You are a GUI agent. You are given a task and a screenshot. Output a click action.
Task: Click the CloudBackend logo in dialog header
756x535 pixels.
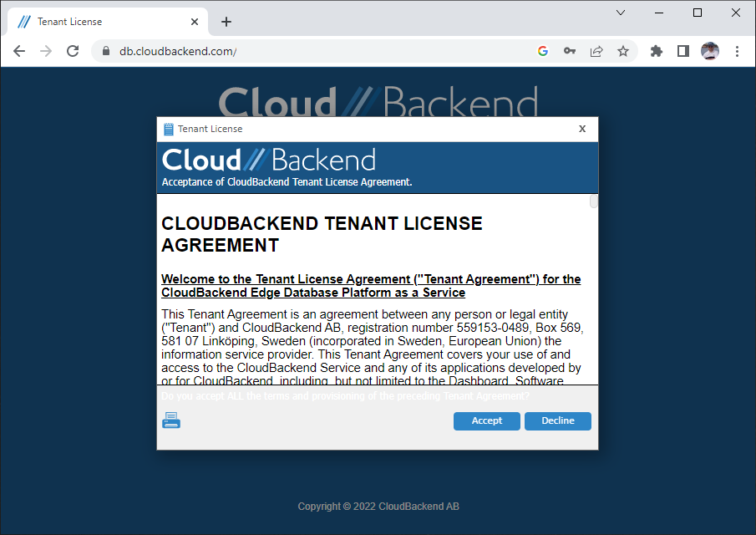[x=268, y=160]
